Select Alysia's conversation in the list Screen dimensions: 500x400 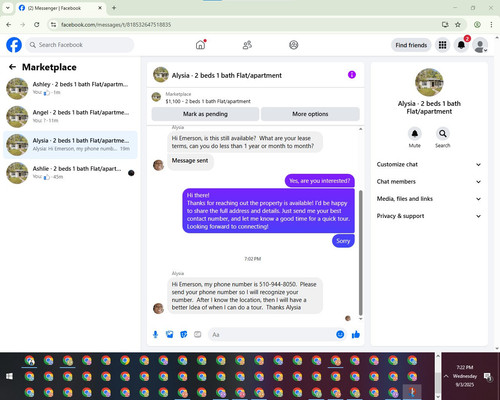point(70,144)
